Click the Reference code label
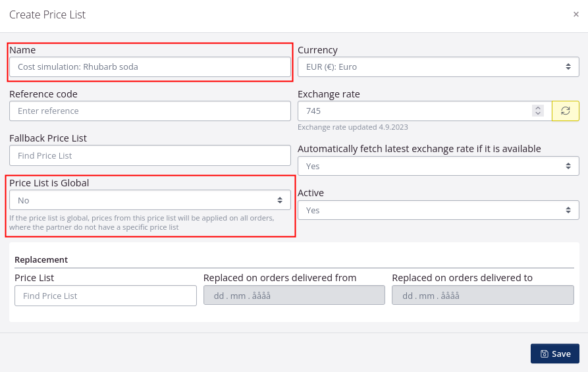588x372 pixels. [43, 94]
